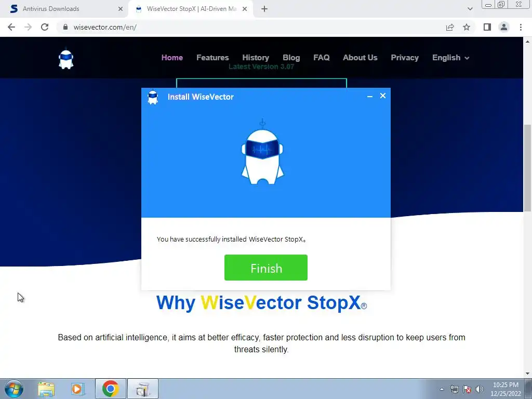Reload the current page

[45, 27]
